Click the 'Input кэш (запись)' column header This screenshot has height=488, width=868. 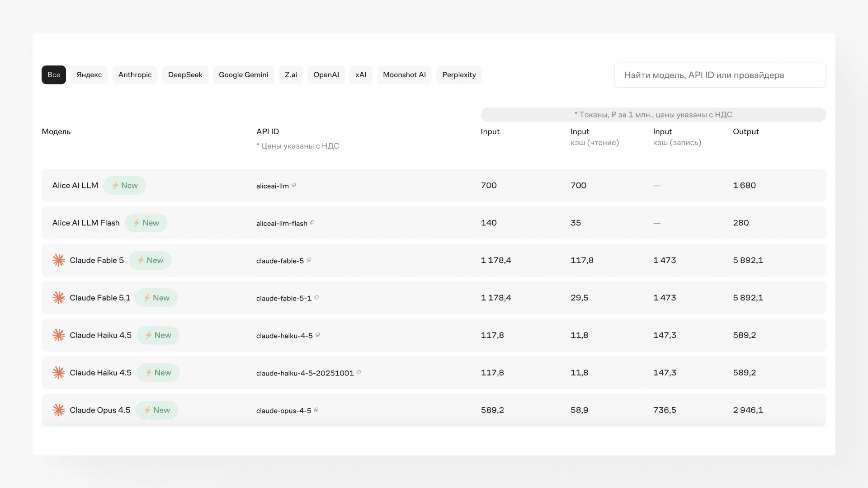pyautogui.click(x=677, y=137)
